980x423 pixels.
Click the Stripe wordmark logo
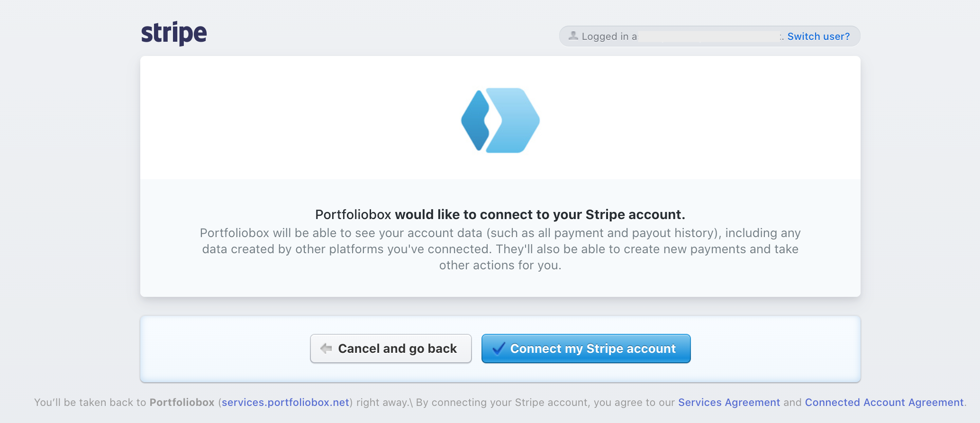pos(174,32)
